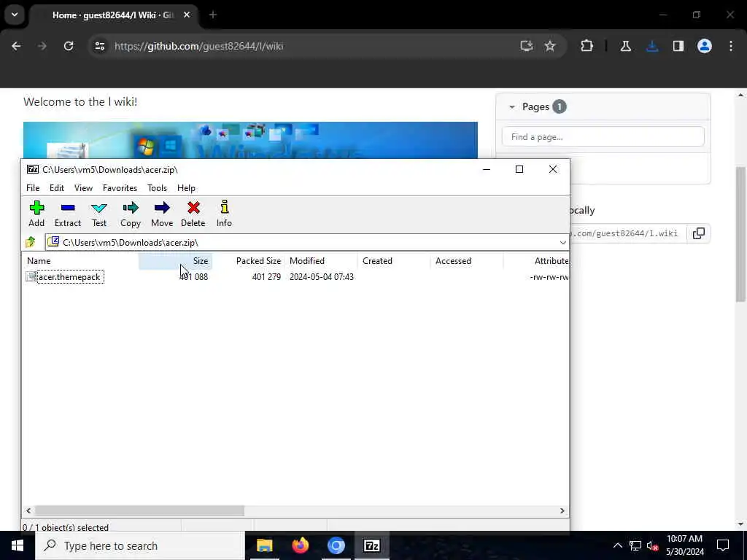Click the packed size value 401 279
Screen dimensions: 747x560
(266, 277)
